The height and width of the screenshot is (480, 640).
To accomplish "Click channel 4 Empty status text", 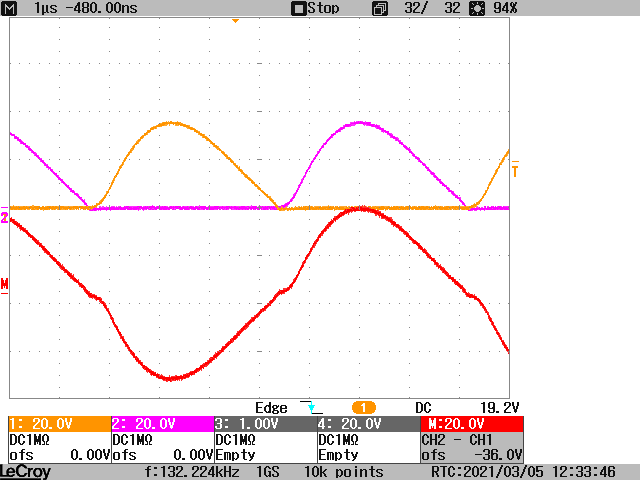I will [x=338, y=455].
